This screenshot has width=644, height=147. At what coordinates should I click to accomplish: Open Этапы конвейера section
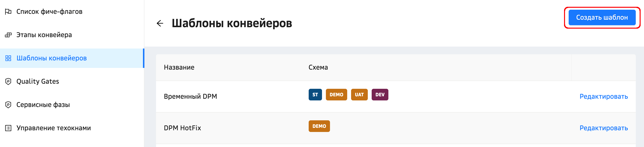pyautogui.click(x=44, y=35)
